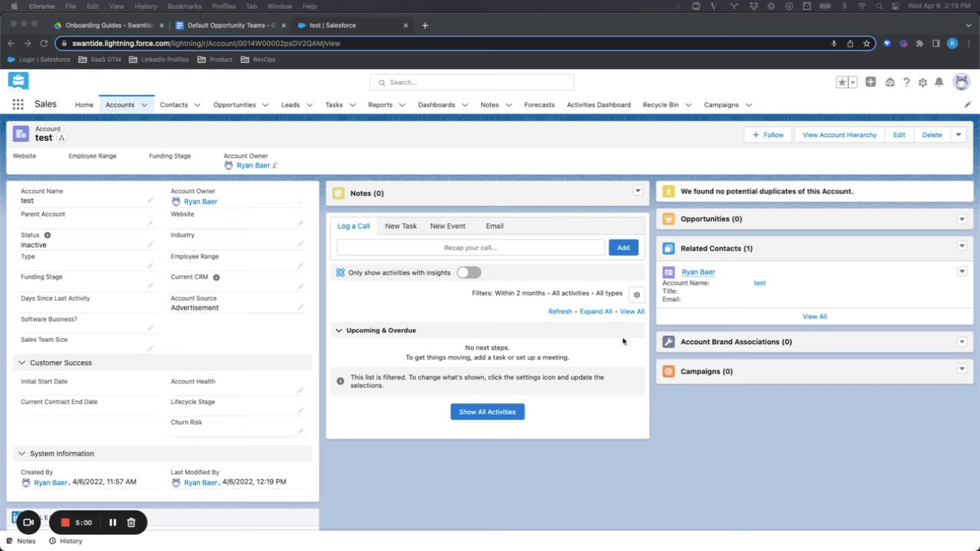980x551 pixels.
Task: Click the Status info icon
Action: pyautogui.click(x=47, y=235)
